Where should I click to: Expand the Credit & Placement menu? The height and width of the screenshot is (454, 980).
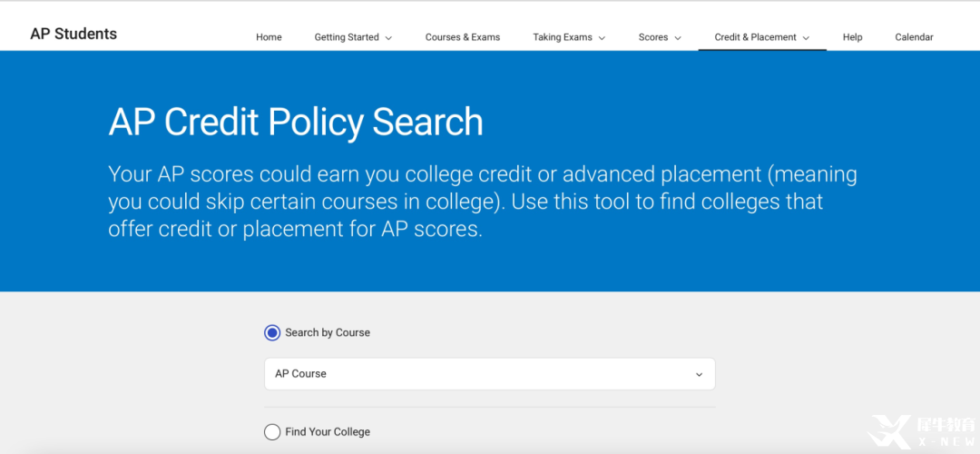pyautogui.click(x=762, y=37)
